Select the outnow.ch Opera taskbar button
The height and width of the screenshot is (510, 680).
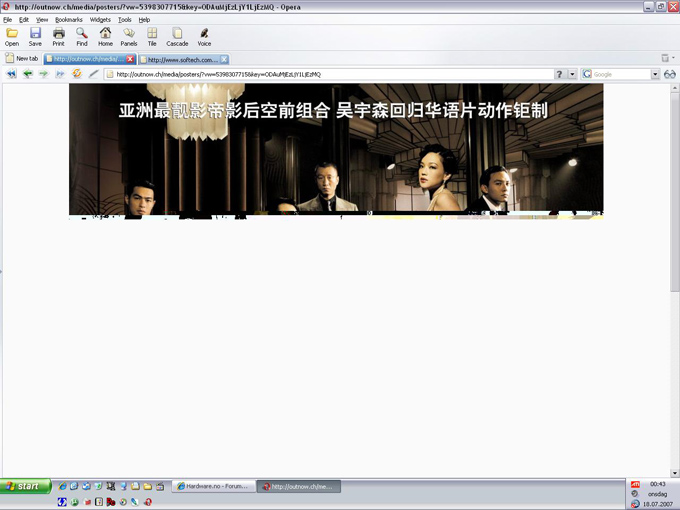pyautogui.click(x=299, y=486)
